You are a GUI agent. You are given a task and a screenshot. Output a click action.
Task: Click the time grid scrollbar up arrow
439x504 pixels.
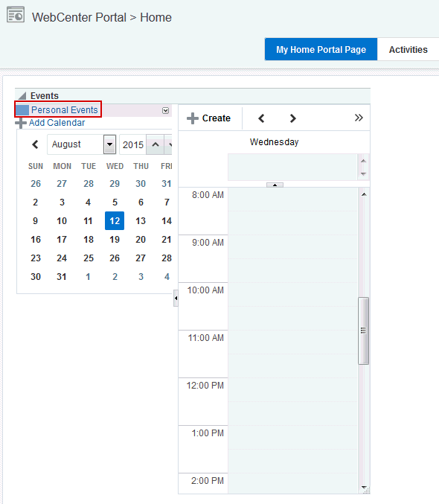point(364,194)
